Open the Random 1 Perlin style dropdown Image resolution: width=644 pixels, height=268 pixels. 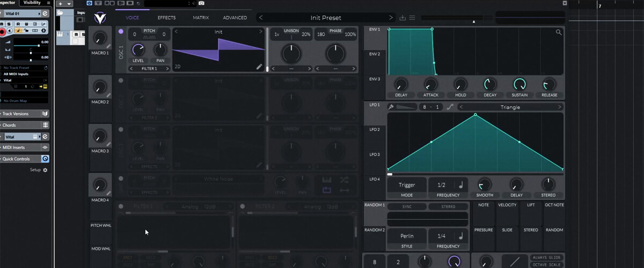pos(407,236)
